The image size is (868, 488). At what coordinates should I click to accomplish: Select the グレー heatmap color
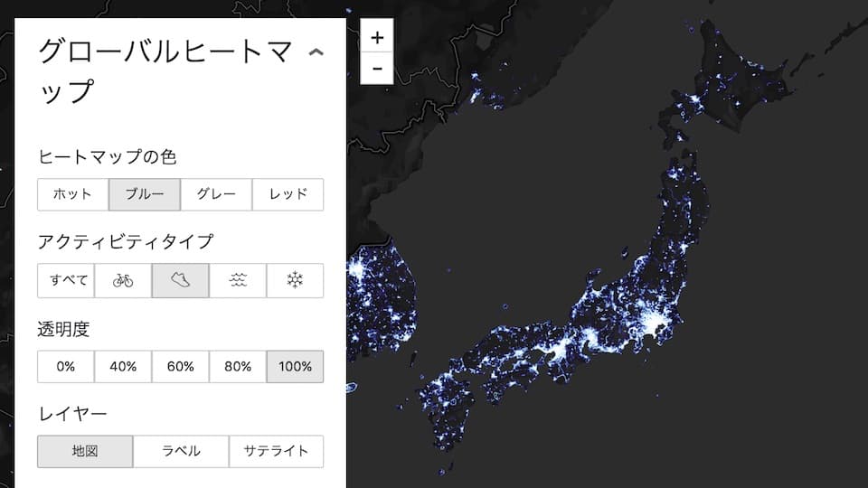click(216, 194)
